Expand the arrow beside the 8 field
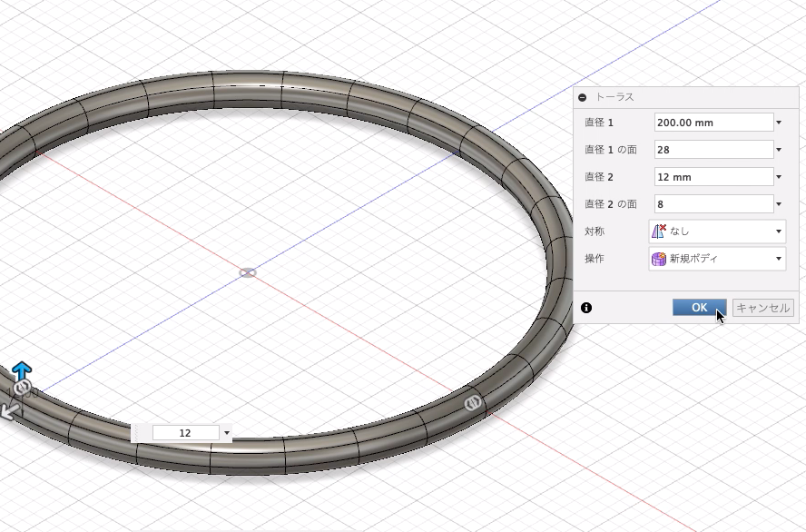Image resolution: width=806 pixels, height=532 pixels. [779, 204]
